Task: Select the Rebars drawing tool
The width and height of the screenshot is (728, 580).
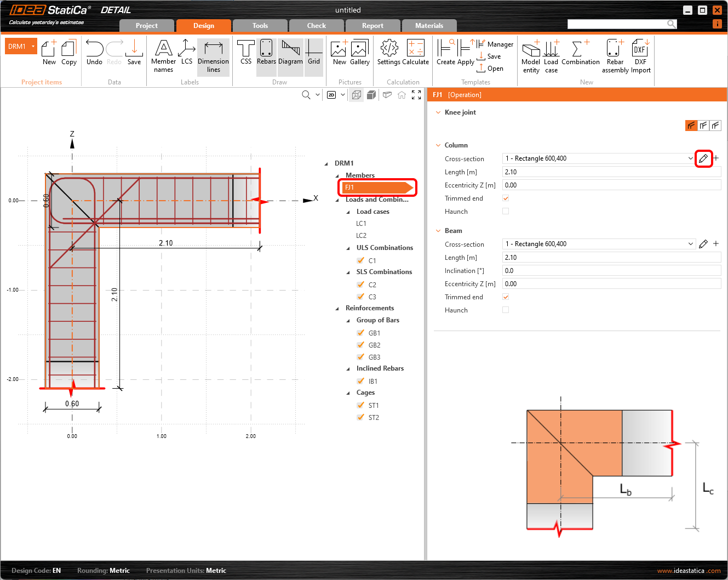Action: [x=266, y=53]
